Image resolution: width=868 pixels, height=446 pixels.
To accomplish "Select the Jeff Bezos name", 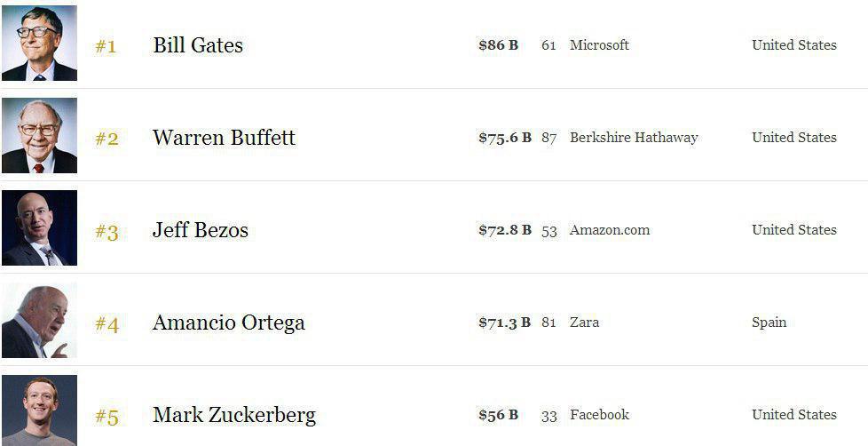I will click(x=201, y=230).
